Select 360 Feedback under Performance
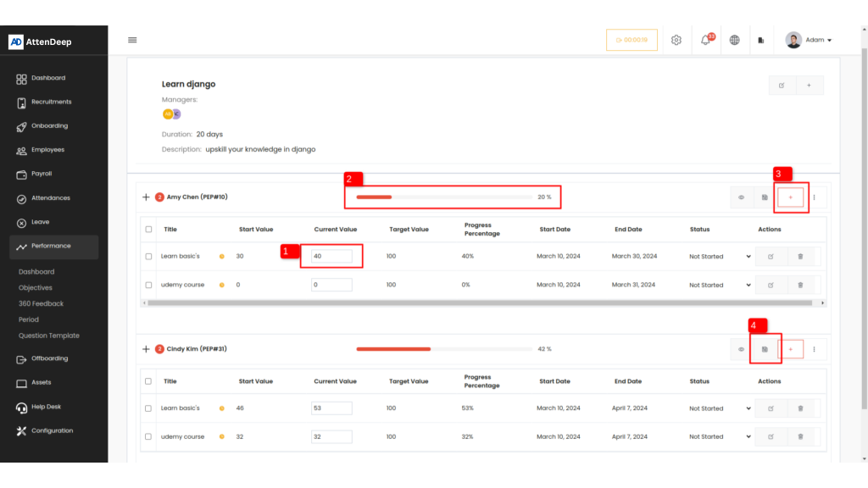Viewport: 868px width, 488px height. pos(41,303)
